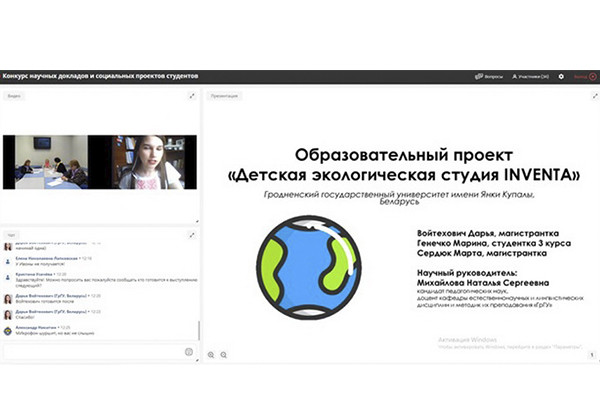This screenshot has height=400, width=600.
Task: Open the Участники participants list
Action: tap(531, 76)
